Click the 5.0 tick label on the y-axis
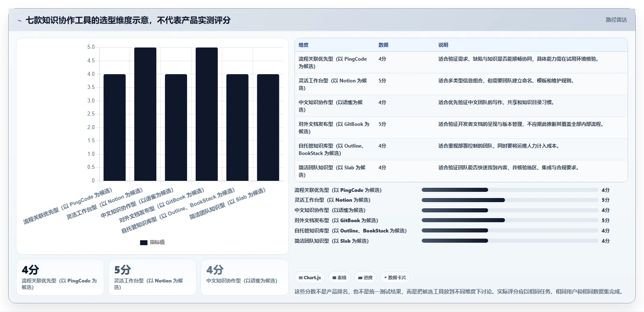The width and height of the screenshot is (644, 312). click(91, 47)
